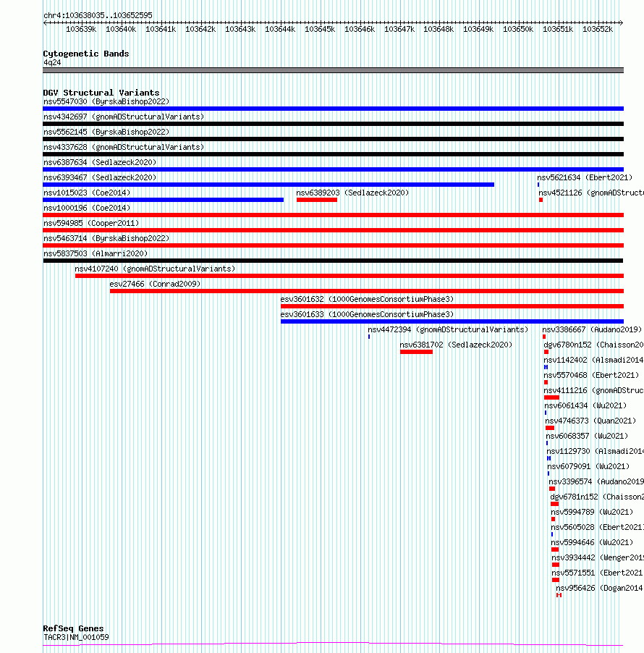Open variant nsv5994646 (Wu2021)

tap(592, 542)
